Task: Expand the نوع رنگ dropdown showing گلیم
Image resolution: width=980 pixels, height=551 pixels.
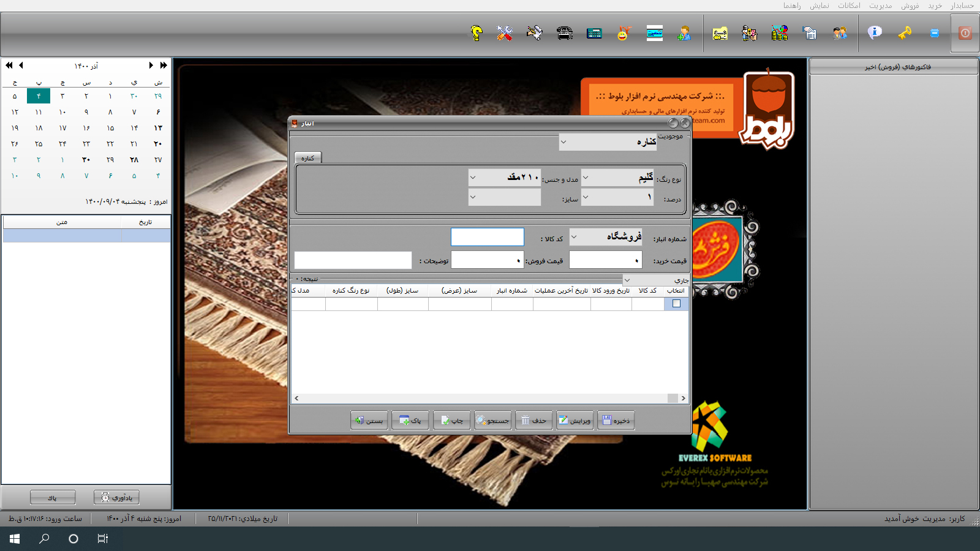Action: point(586,178)
